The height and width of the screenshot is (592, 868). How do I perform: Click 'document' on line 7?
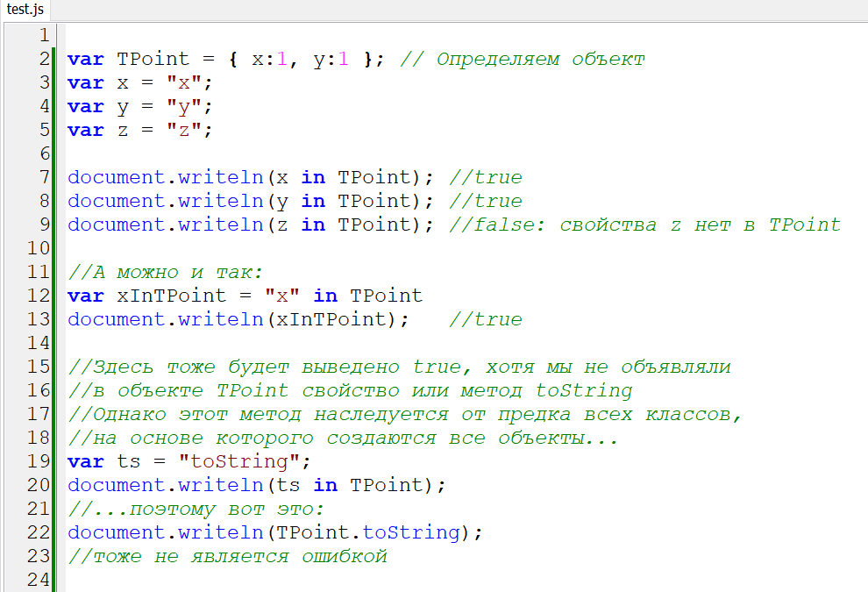pyautogui.click(x=117, y=177)
